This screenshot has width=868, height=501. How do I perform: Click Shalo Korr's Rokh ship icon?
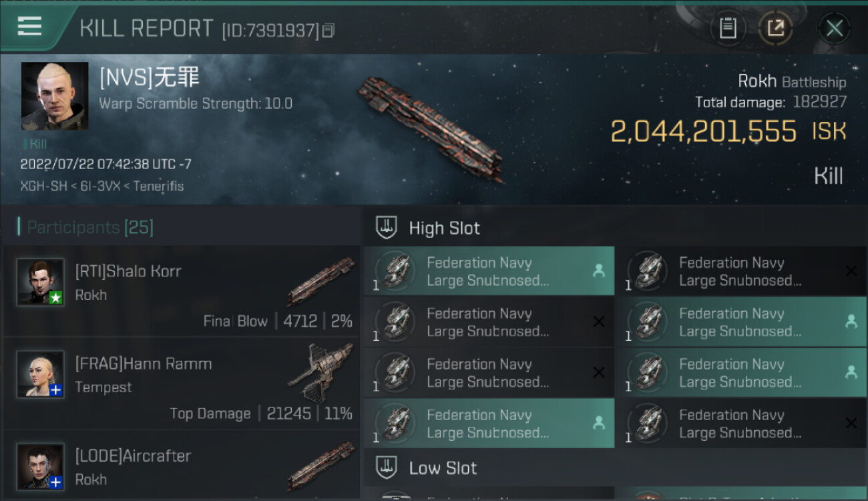(320, 281)
